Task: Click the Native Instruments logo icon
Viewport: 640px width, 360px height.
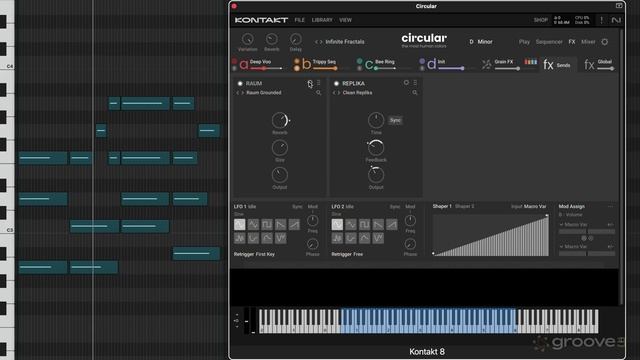Action: point(616,20)
